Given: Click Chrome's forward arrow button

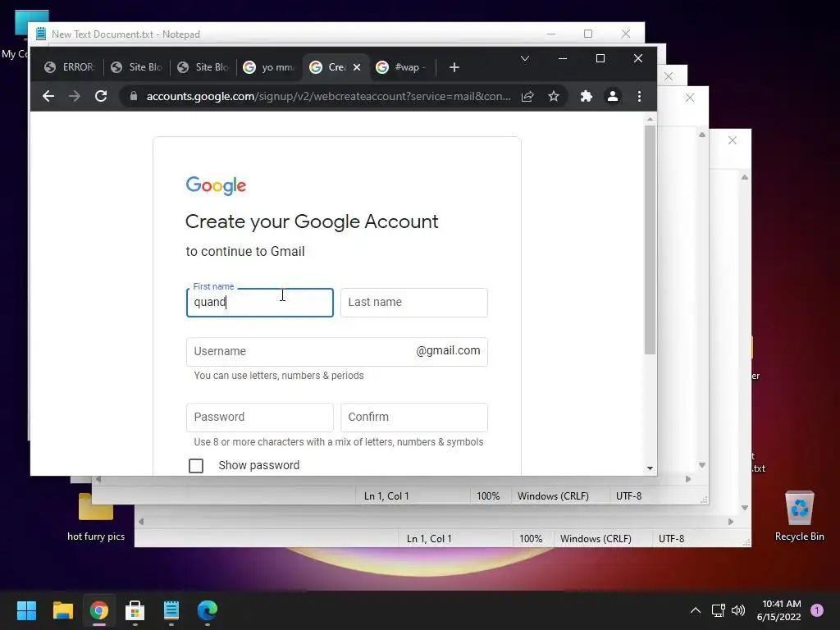Looking at the screenshot, I should [x=75, y=97].
